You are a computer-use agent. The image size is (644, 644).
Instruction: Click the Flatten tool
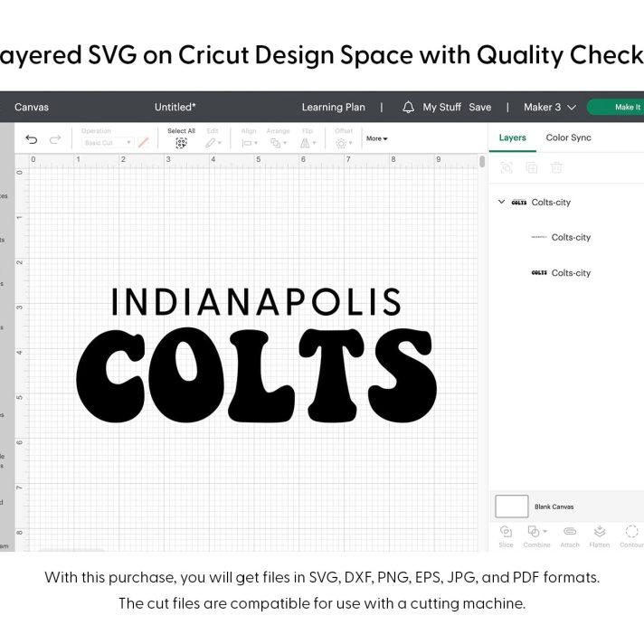coord(600,536)
